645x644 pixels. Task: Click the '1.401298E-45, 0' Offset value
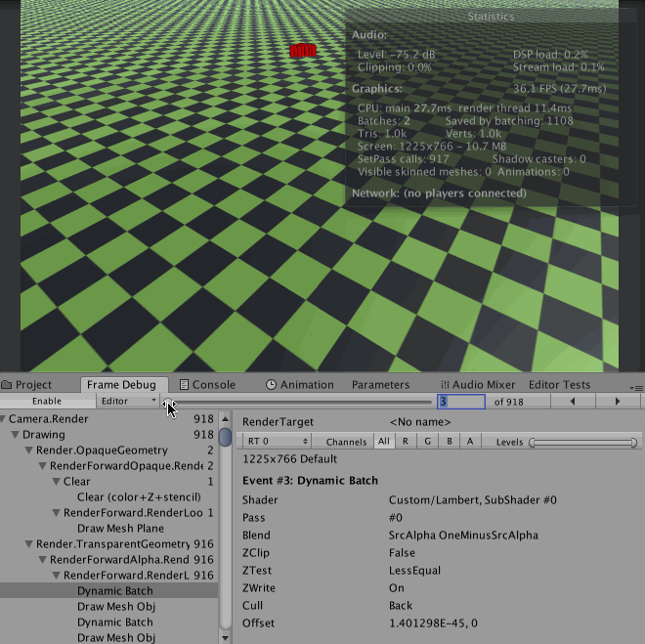(433, 623)
